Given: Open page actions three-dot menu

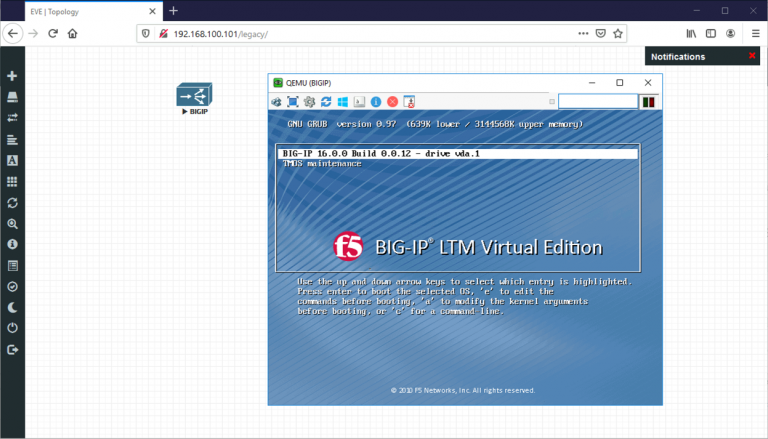Looking at the screenshot, I should click(x=583, y=33).
